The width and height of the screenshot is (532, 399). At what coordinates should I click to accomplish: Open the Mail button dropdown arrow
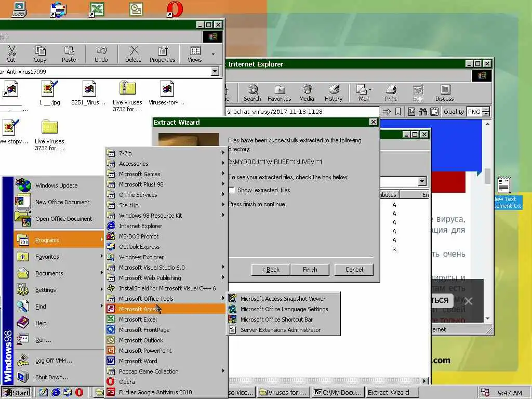[x=370, y=89]
